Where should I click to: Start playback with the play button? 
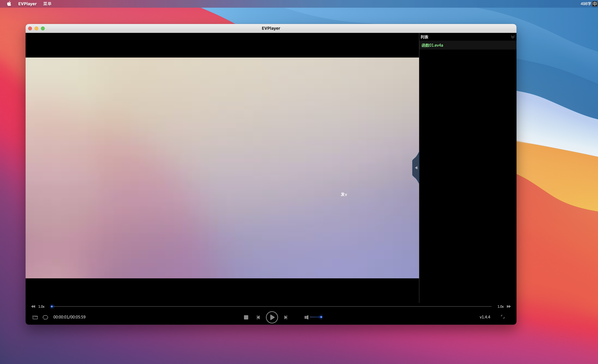[272, 317]
